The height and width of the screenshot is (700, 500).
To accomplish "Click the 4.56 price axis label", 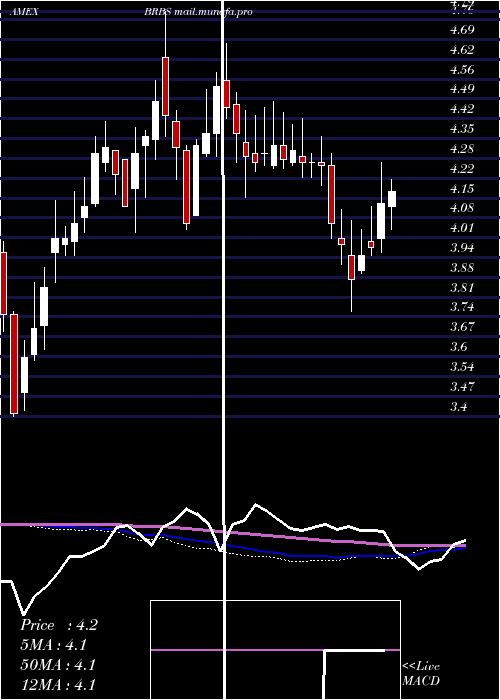I will click(x=462, y=70).
